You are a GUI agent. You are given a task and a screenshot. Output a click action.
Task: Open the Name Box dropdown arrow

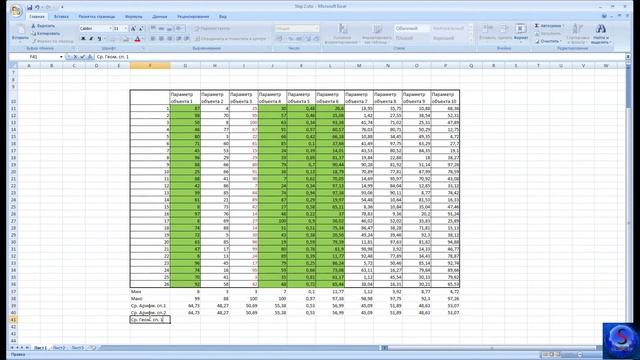click(61, 57)
